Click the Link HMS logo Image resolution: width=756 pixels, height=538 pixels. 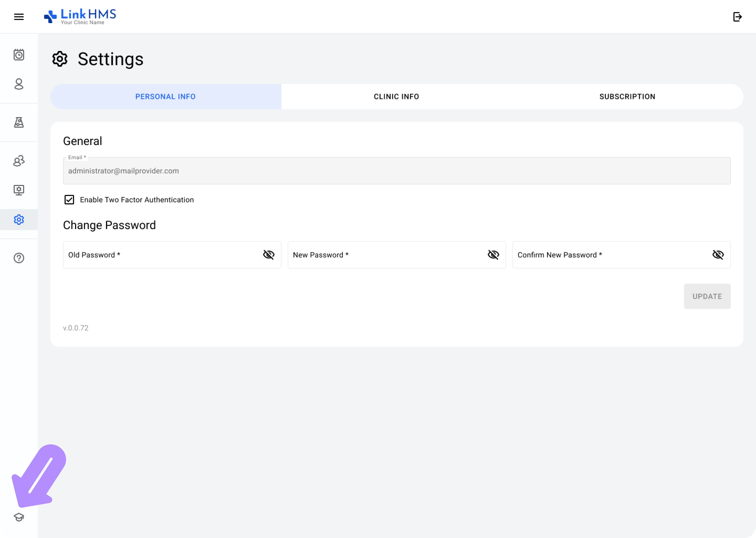click(x=80, y=17)
